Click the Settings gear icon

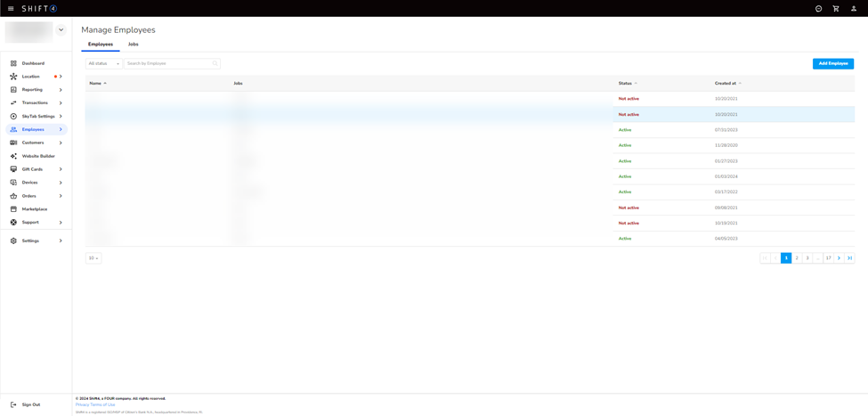point(14,241)
